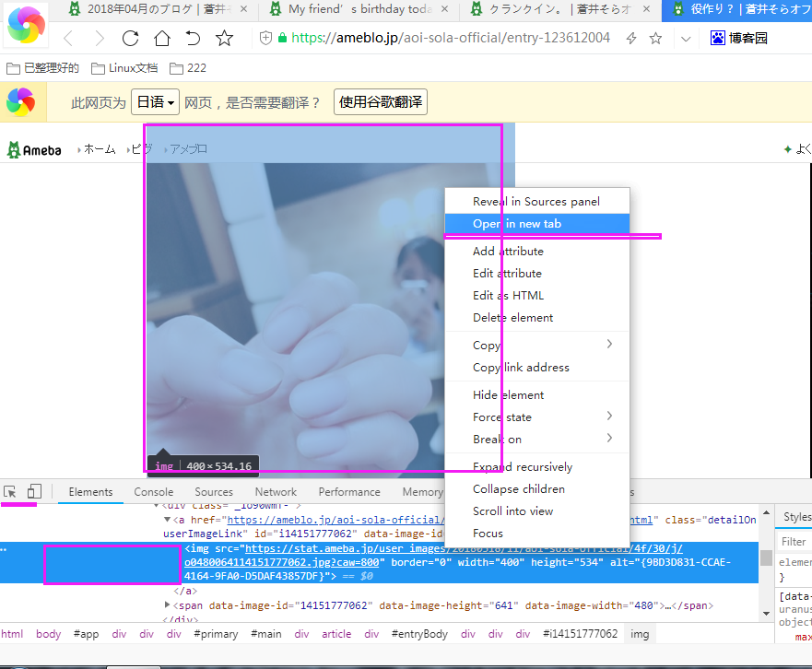Choose Delete element
This screenshot has width=812, height=669.
point(536,318)
